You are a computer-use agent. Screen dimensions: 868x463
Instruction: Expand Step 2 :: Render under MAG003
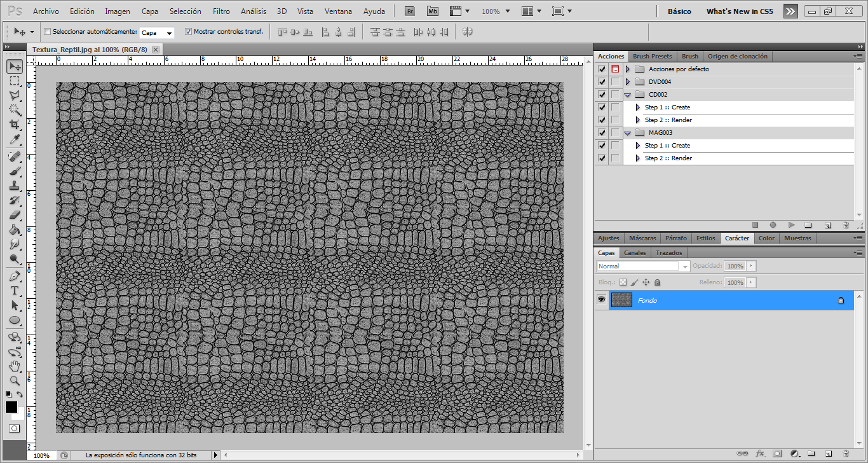pyautogui.click(x=638, y=158)
